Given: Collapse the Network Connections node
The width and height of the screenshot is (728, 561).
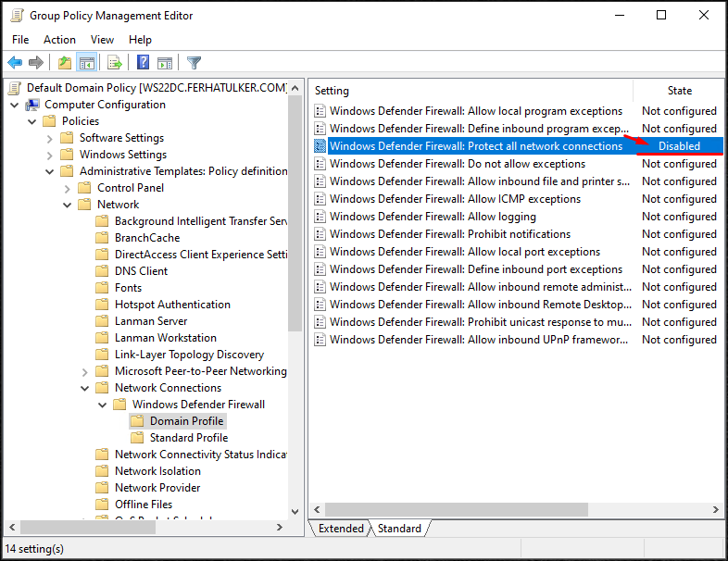Looking at the screenshot, I should click(x=84, y=388).
